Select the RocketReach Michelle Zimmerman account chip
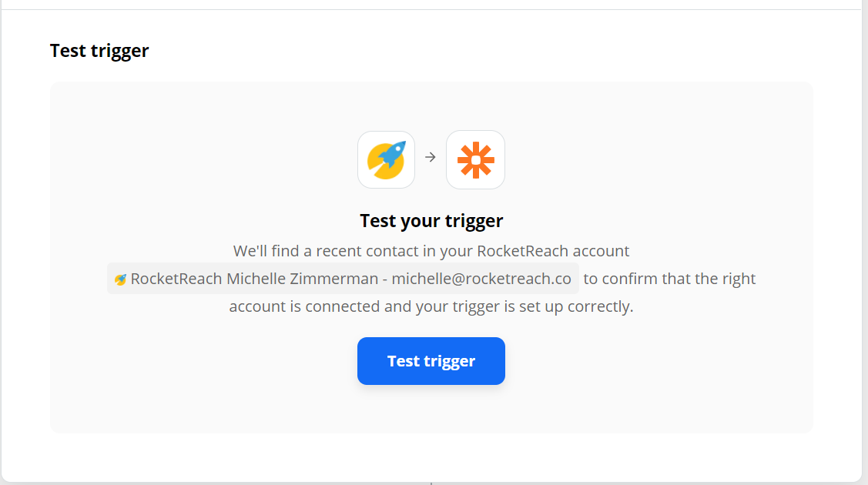This screenshot has height=485, width=868. (343, 279)
